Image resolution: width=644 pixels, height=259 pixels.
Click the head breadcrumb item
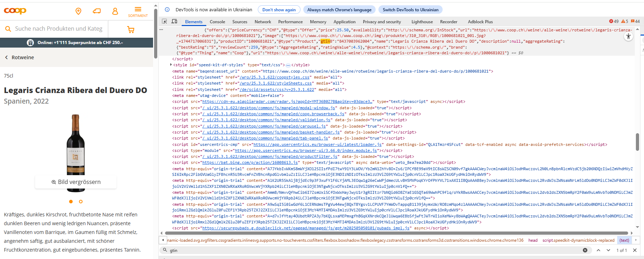pyautogui.click(x=533, y=240)
